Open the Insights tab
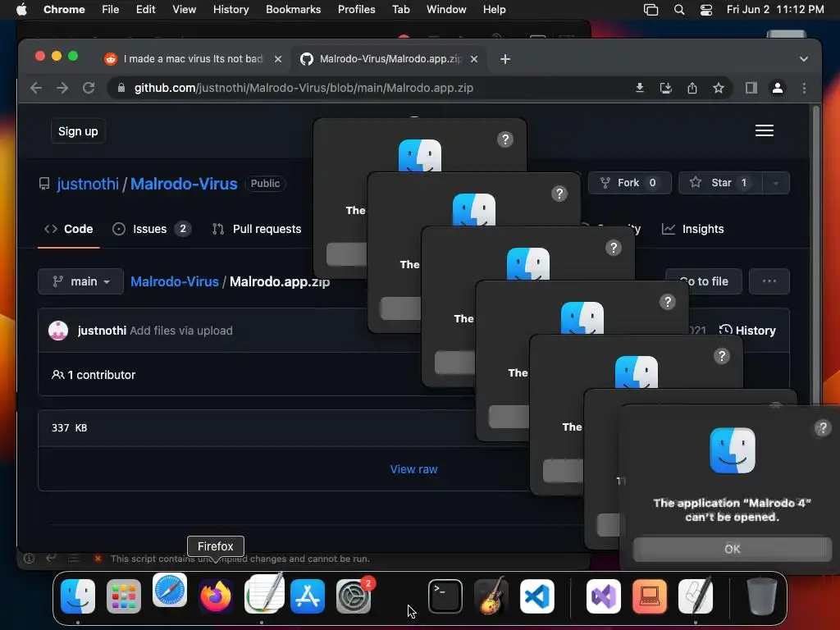The height and width of the screenshot is (630, 840). click(x=692, y=229)
